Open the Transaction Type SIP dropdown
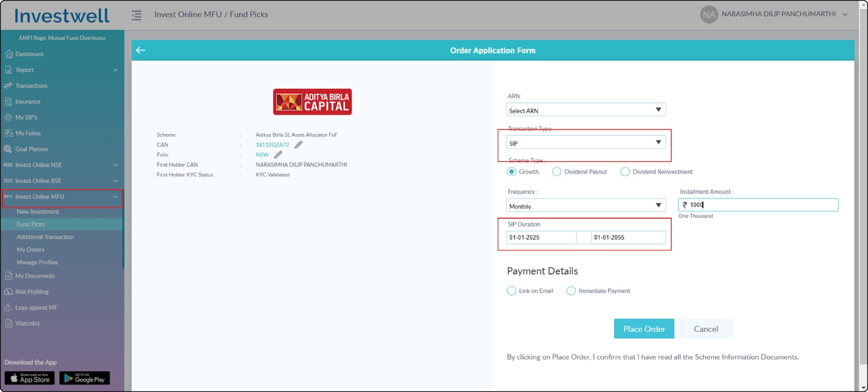This screenshot has width=868, height=392. coord(586,143)
